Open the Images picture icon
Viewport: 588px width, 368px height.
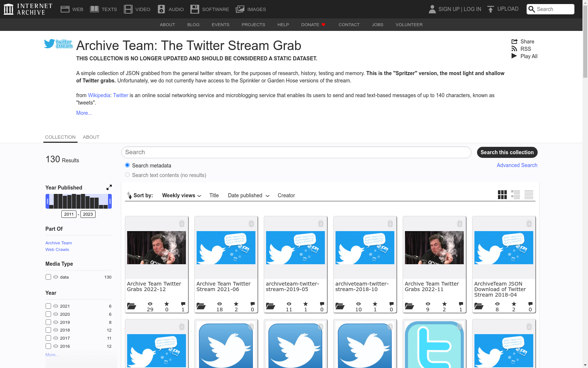point(240,9)
